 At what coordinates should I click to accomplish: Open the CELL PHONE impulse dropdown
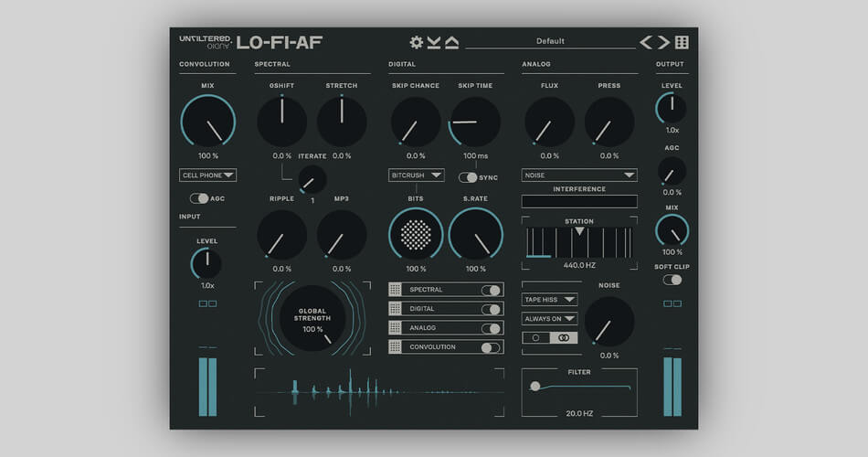(x=207, y=175)
